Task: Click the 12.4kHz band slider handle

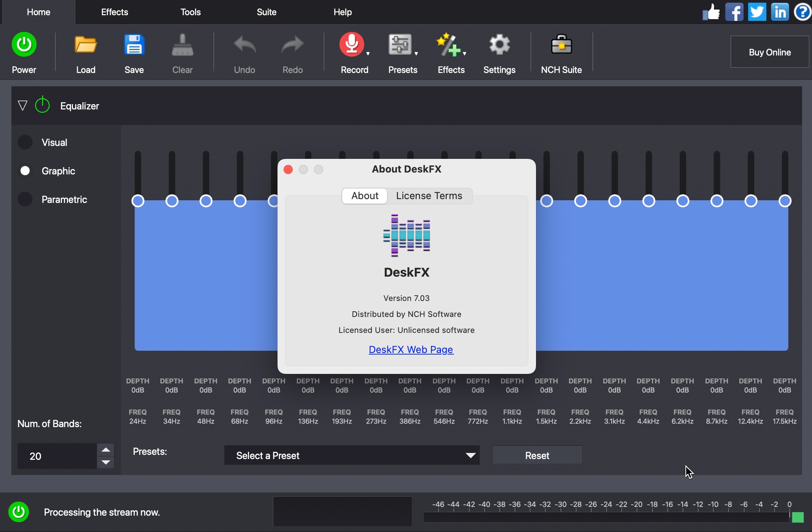Action: click(751, 201)
